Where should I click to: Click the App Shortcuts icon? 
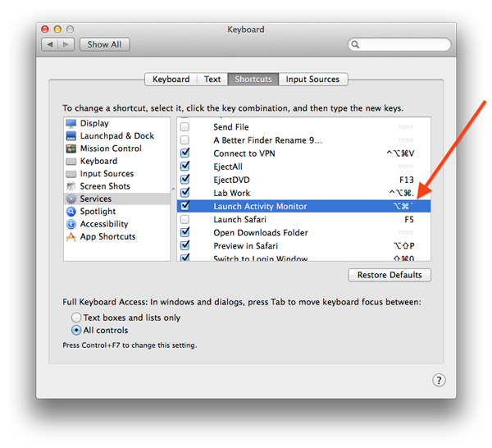click(x=71, y=236)
